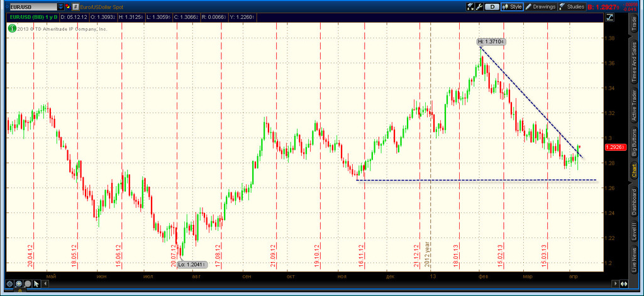Screen dimensions: 644x296
Task: Open the Live News side tab
Action: pos(635,260)
